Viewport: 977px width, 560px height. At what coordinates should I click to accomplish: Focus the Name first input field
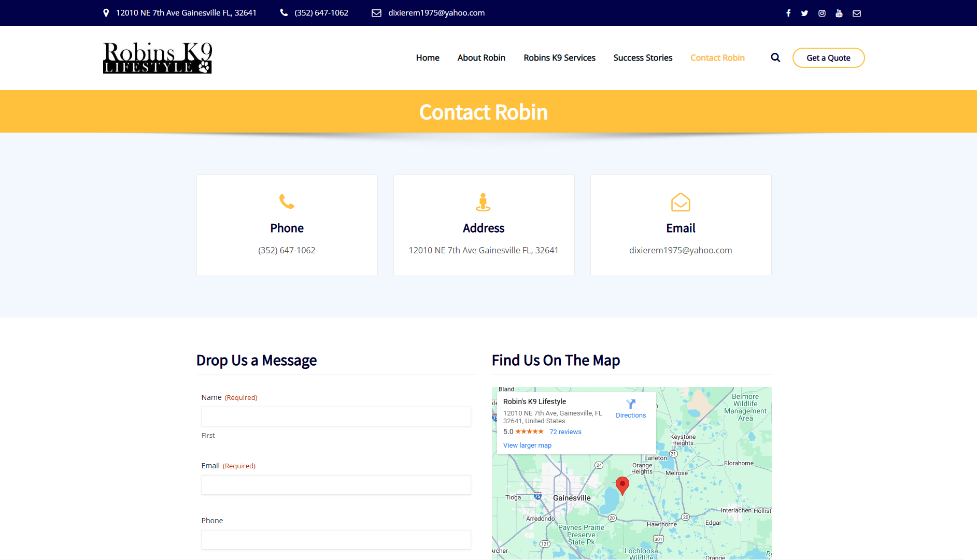(x=336, y=417)
